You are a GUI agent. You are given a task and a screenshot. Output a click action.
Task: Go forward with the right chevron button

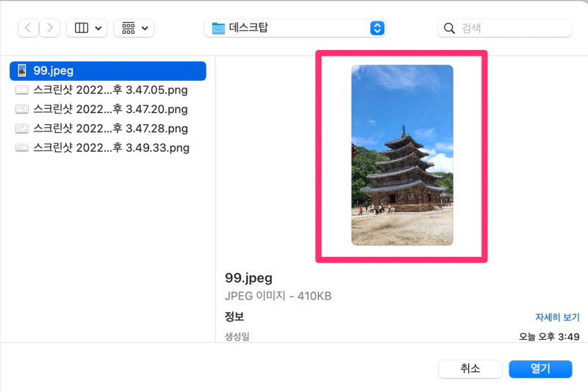49,28
